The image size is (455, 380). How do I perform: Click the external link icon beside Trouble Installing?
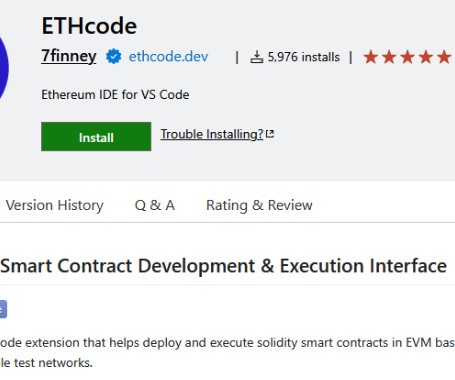(270, 134)
